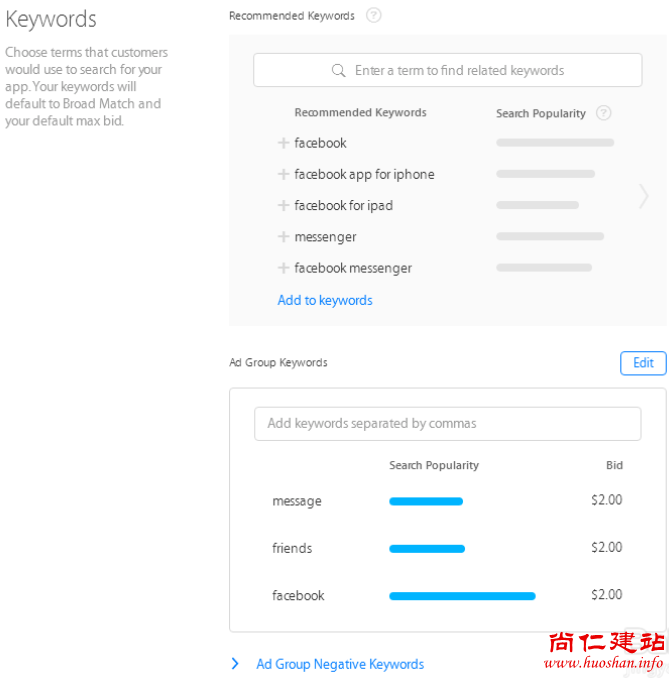Click the 'Ad Group Negative Keywords' label

pyautogui.click(x=340, y=664)
